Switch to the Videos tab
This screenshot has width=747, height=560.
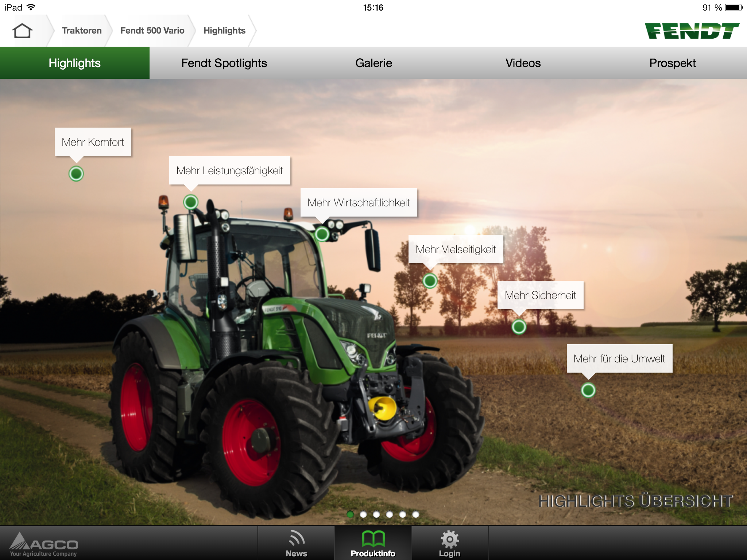523,63
